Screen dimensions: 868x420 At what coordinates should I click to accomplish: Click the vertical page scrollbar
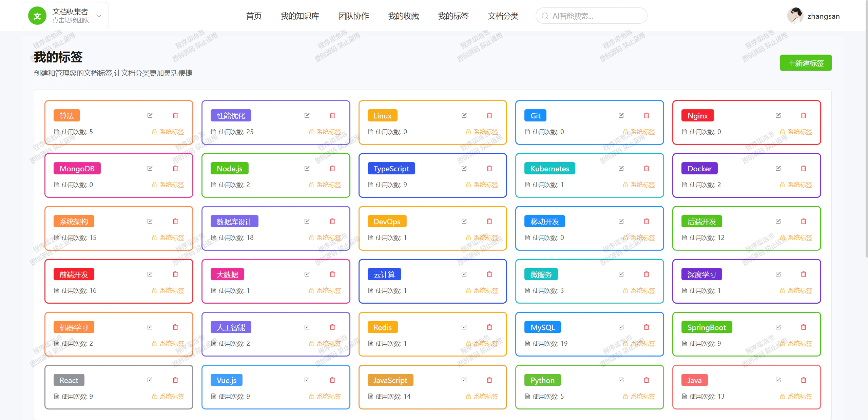pyautogui.click(x=866, y=129)
